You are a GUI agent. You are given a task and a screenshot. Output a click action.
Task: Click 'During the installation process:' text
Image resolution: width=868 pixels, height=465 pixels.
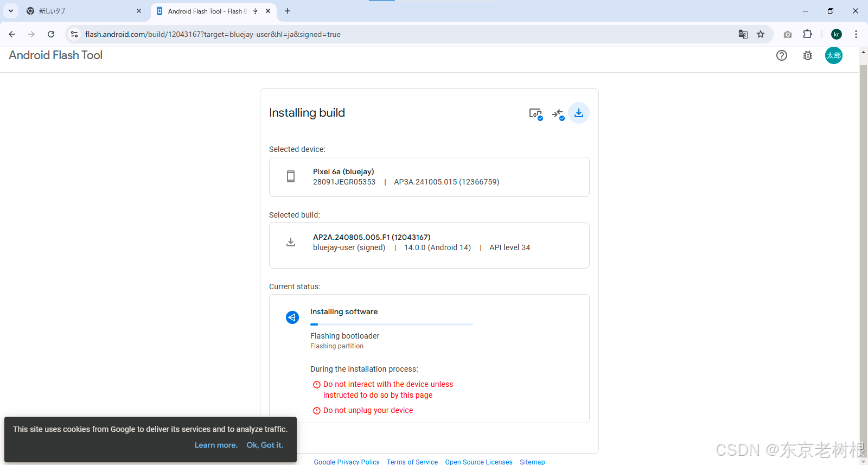coord(364,369)
